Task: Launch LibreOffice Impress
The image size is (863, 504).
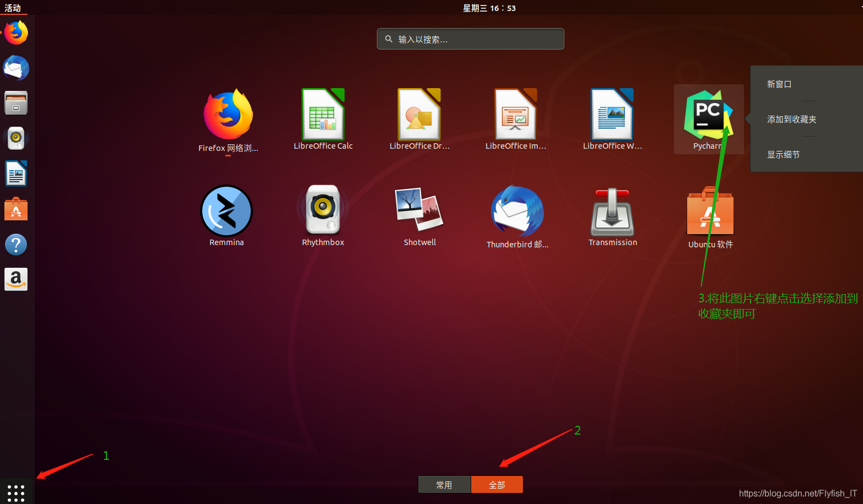Action: point(516,114)
